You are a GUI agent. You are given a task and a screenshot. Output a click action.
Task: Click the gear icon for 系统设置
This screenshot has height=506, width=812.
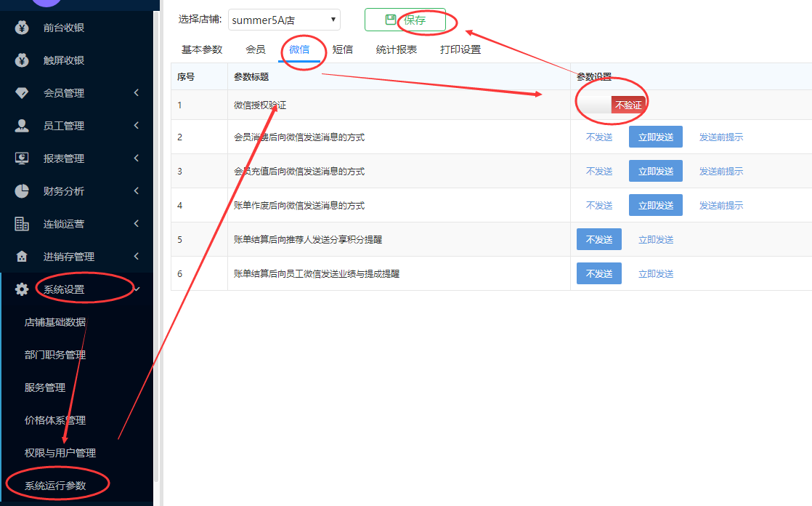tap(22, 289)
